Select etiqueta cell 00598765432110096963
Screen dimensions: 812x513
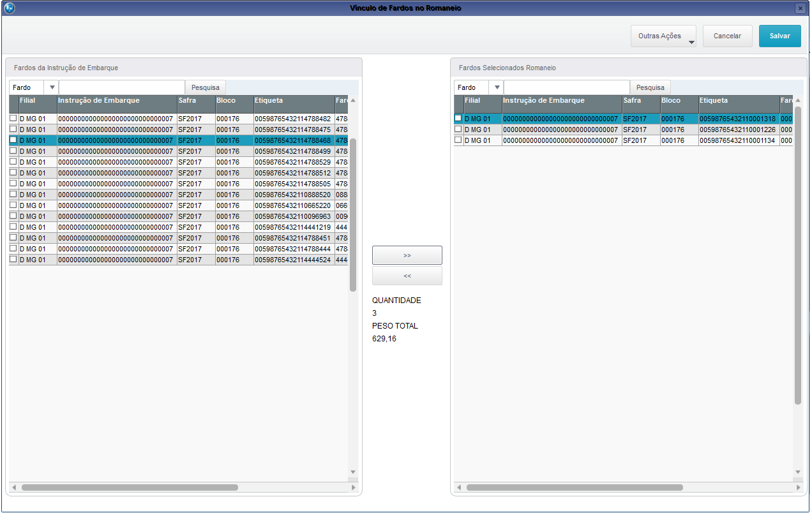(294, 216)
